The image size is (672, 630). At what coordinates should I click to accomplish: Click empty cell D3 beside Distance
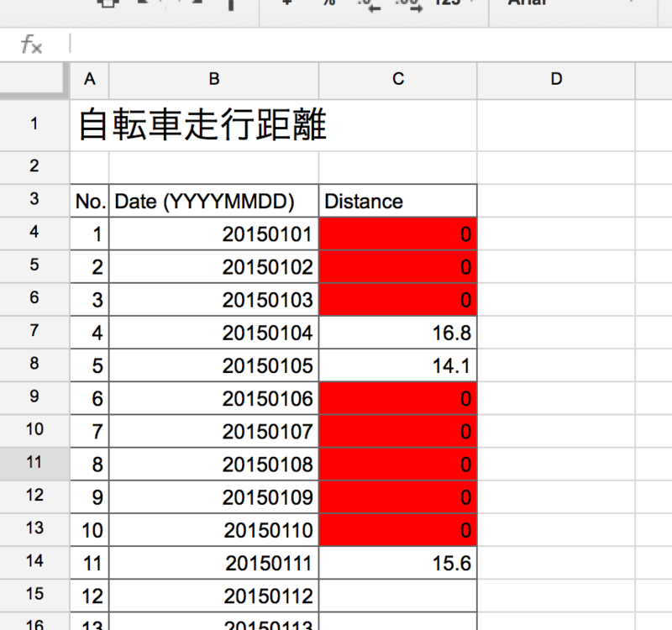click(x=556, y=201)
